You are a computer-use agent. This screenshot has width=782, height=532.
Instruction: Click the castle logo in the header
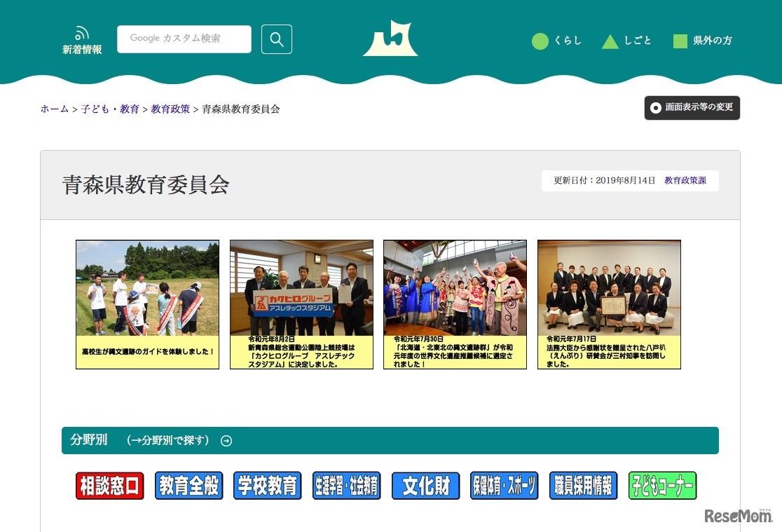point(390,39)
